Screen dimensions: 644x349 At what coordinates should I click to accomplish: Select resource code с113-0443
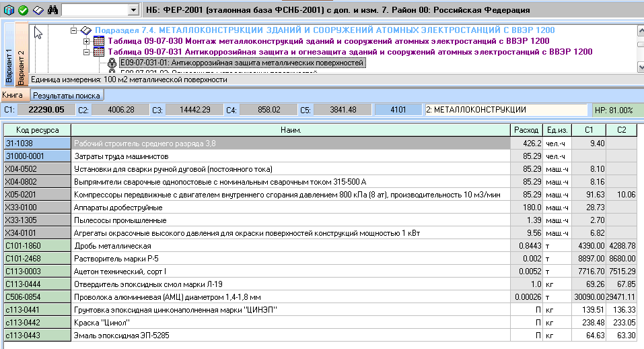(38, 336)
